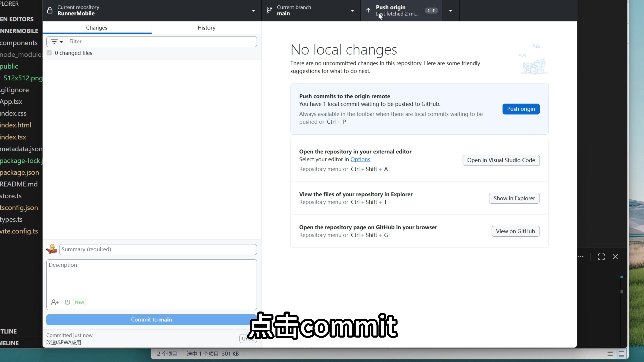Click the user avatar beside the Summary field
Viewport: 644px width, 362px height.
click(x=52, y=249)
